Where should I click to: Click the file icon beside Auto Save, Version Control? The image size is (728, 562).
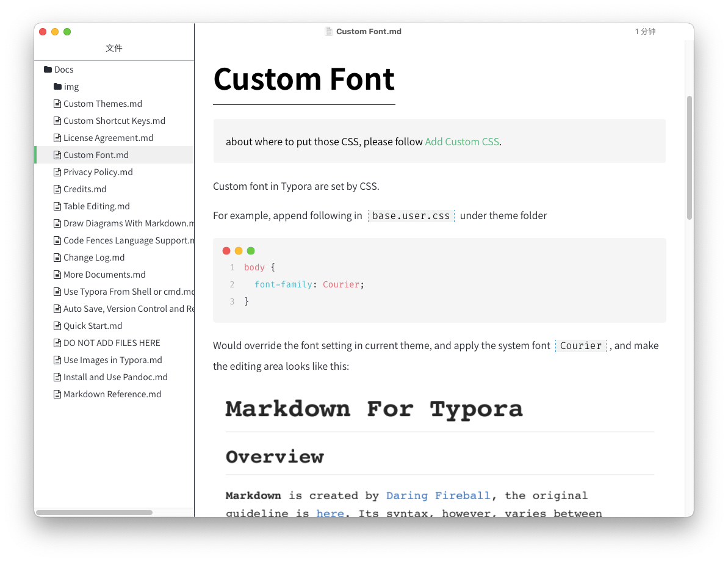tap(57, 309)
